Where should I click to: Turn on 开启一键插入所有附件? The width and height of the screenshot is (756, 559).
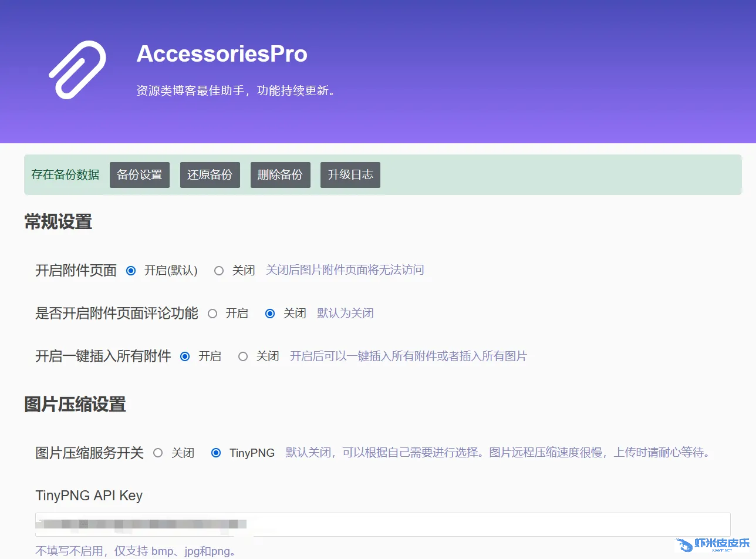point(185,356)
